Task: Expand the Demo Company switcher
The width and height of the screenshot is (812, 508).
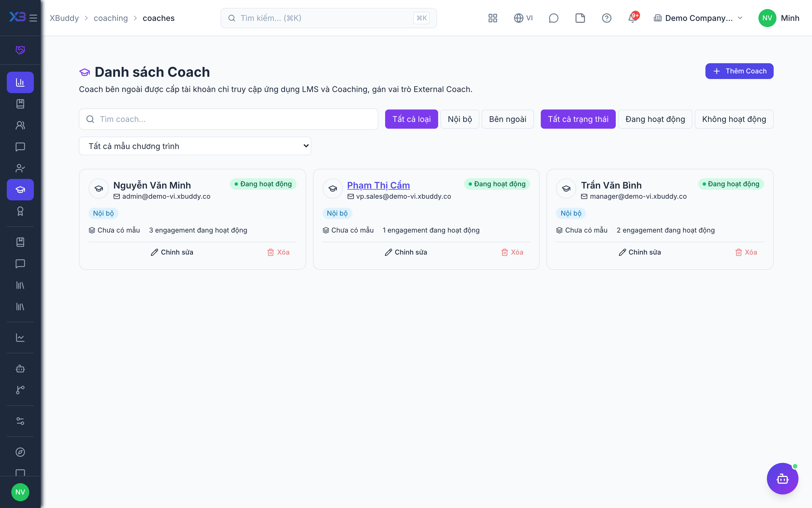Action: [x=698, y=18]
